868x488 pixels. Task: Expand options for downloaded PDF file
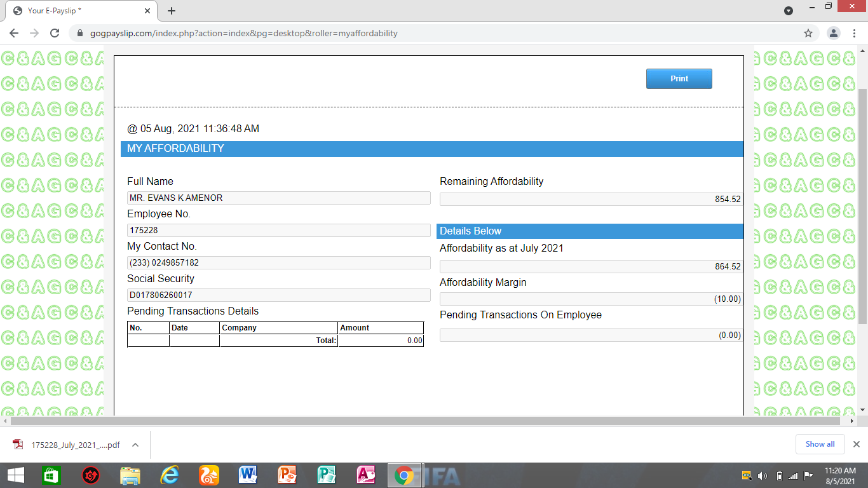[x=135, y=445]
